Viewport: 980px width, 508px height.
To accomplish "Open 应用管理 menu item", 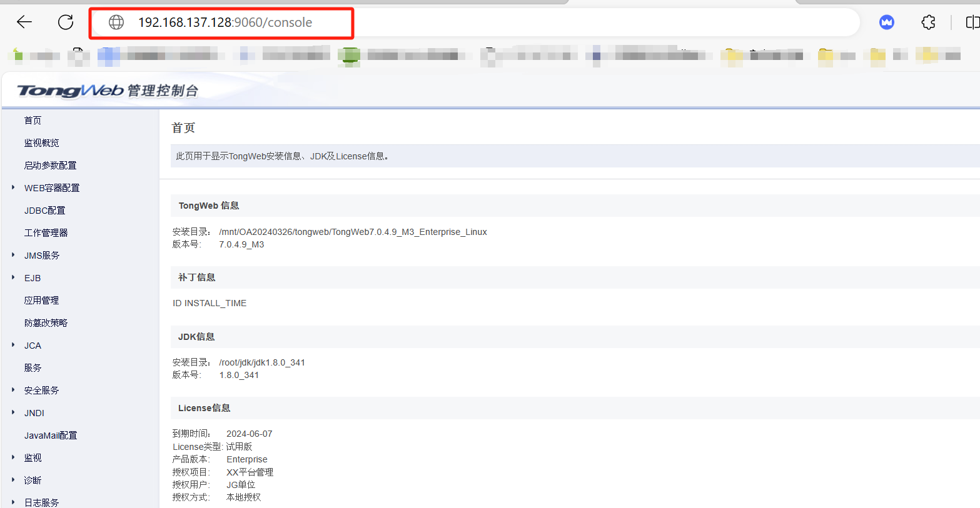I will pos(41,301).
